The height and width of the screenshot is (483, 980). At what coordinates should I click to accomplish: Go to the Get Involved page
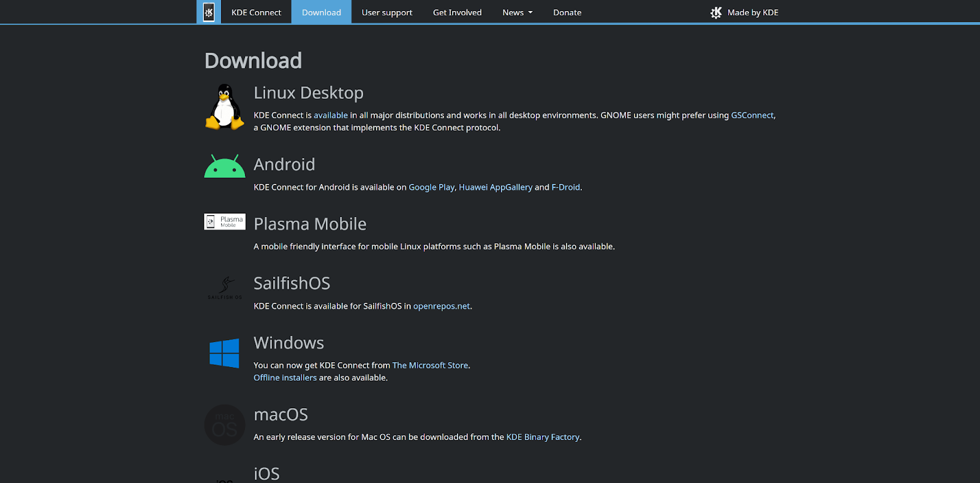point(458,12)
